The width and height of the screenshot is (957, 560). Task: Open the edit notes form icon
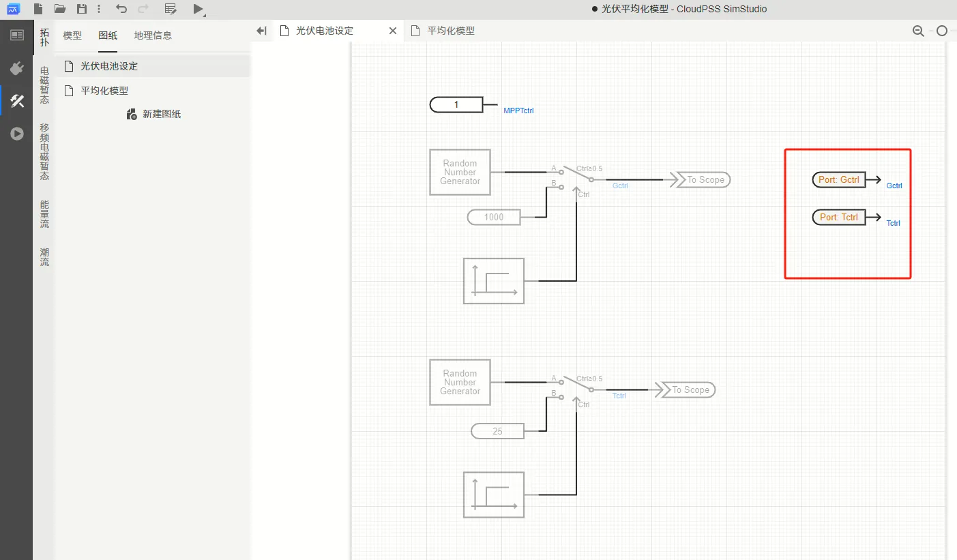171,9
